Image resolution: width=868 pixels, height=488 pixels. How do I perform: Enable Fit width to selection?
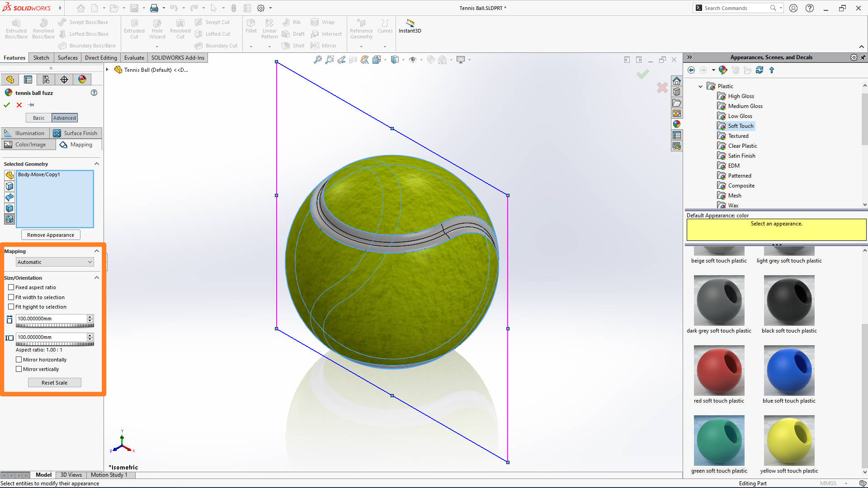pyautogui.click(x=11, y=297)
